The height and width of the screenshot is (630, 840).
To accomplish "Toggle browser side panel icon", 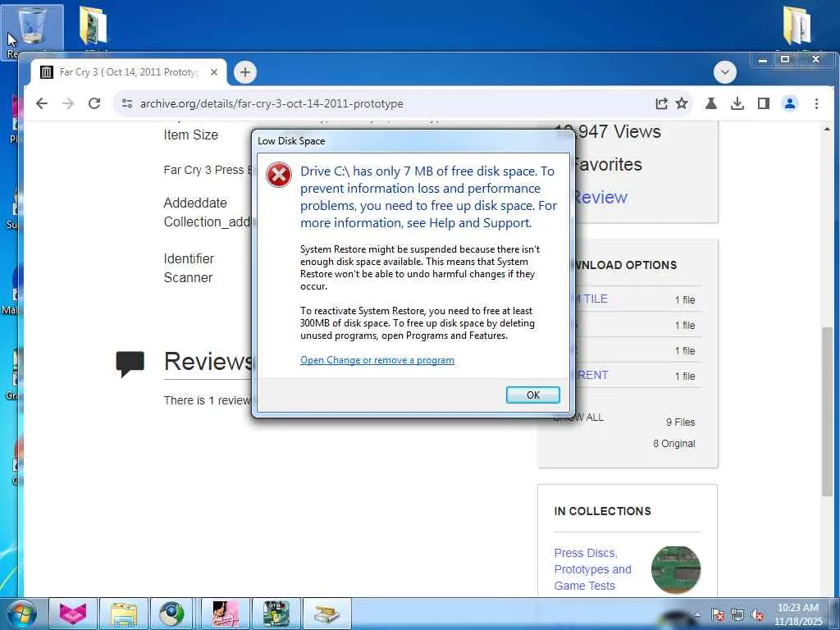I will 764,103.
